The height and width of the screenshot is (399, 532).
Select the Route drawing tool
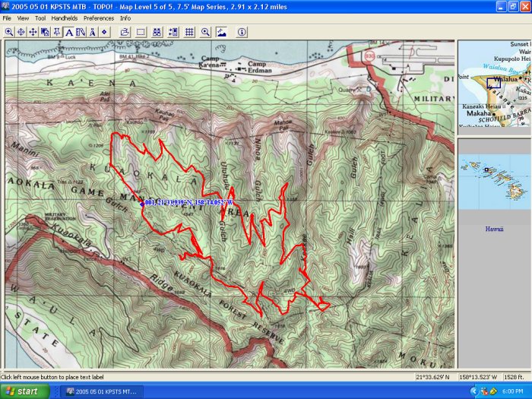pyautogui.click(x=81, y=32)
